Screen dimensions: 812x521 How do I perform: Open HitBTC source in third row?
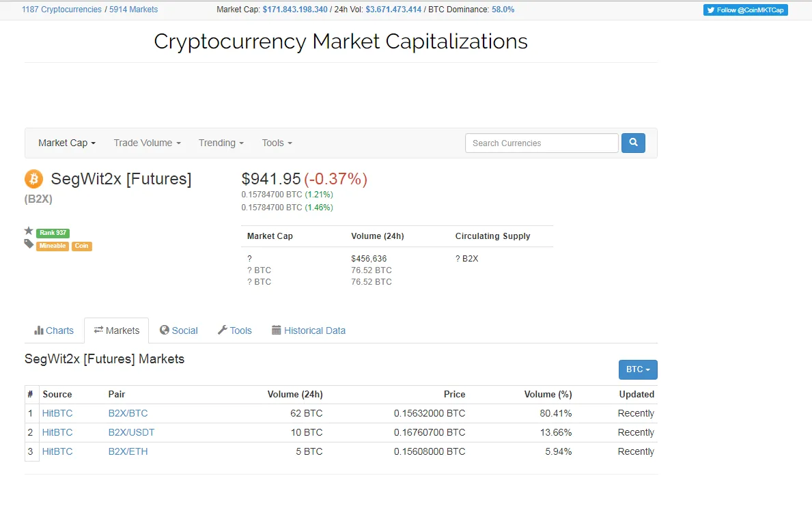[x=57, y=451]
